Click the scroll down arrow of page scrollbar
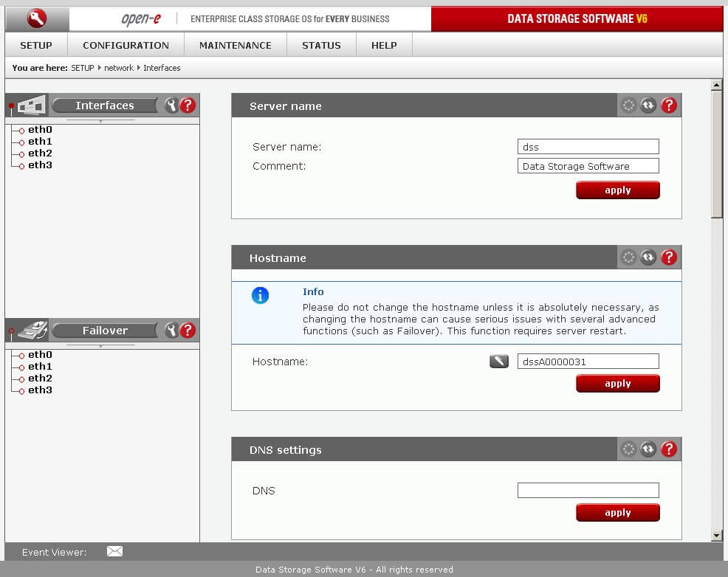728x577 pixels. [716, 535]
